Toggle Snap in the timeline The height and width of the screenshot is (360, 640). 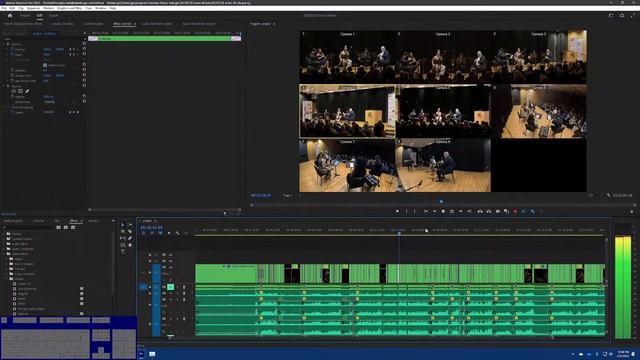[x=152, y=233]
